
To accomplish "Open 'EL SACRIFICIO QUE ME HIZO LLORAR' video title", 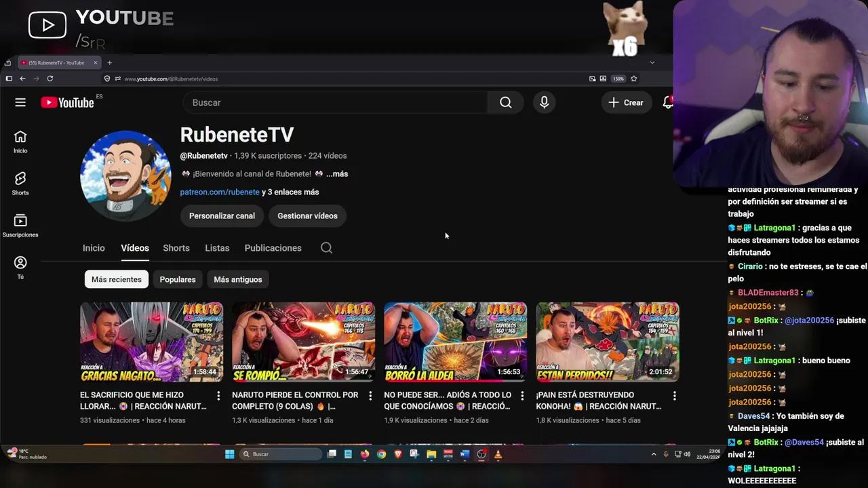I will point(143,401).
